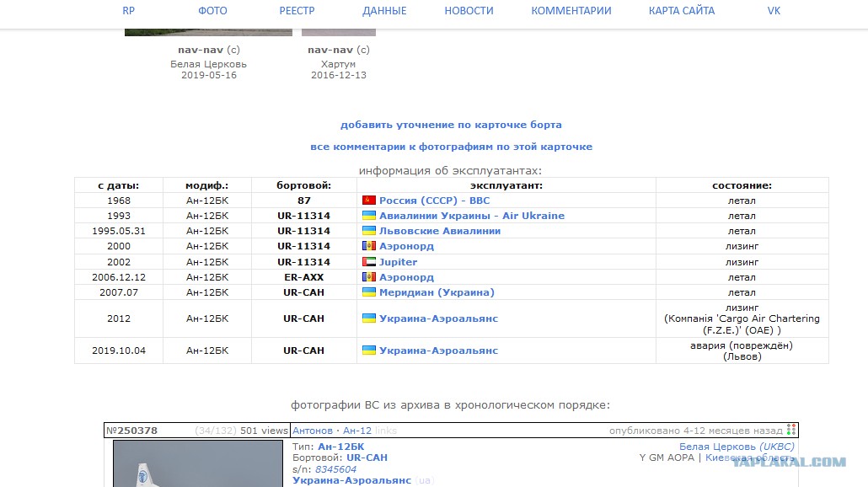The width and height of the screenshot is (868, 487).
Task: Click the Ukraine flag in the 2012 row
Action: [x=368, y=318]
